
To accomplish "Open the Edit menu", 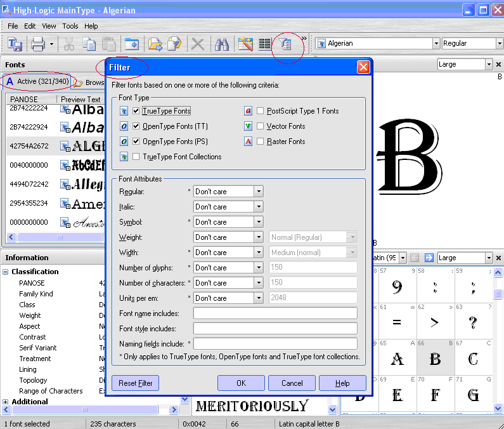I will [30, 26].
